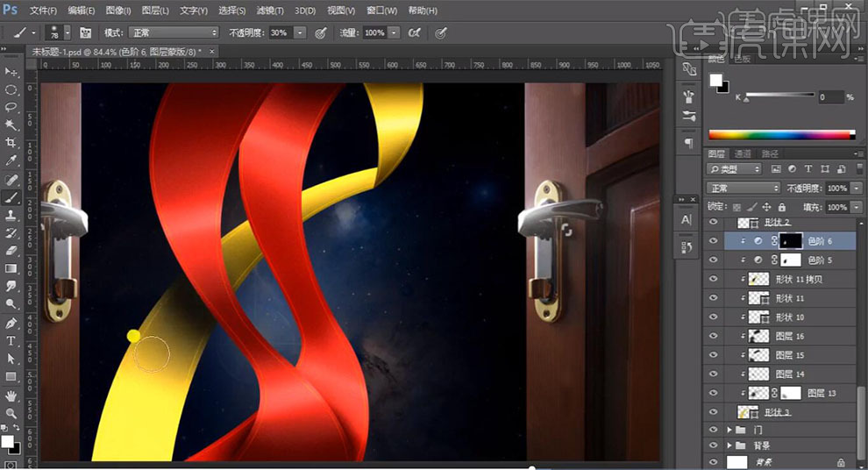Expand the 背景 layer group
868x470 pixels.
click(729, 445)
